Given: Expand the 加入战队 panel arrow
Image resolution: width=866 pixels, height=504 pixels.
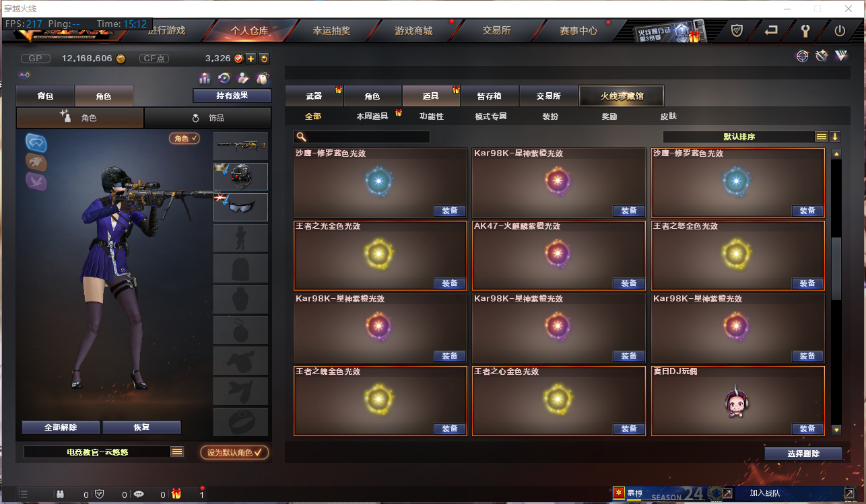Looking at the screenshot, I should [x=848, y=494].
